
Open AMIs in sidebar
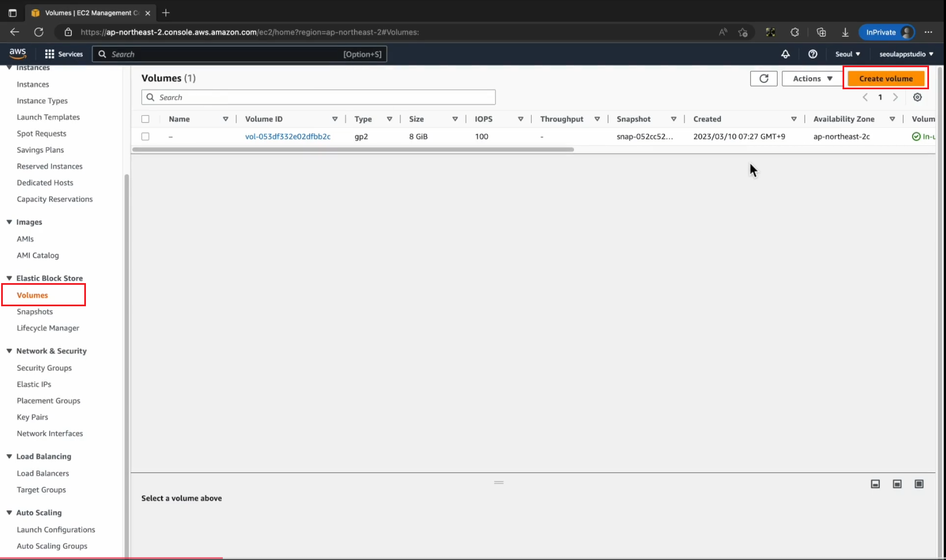(x=25, y=239)
